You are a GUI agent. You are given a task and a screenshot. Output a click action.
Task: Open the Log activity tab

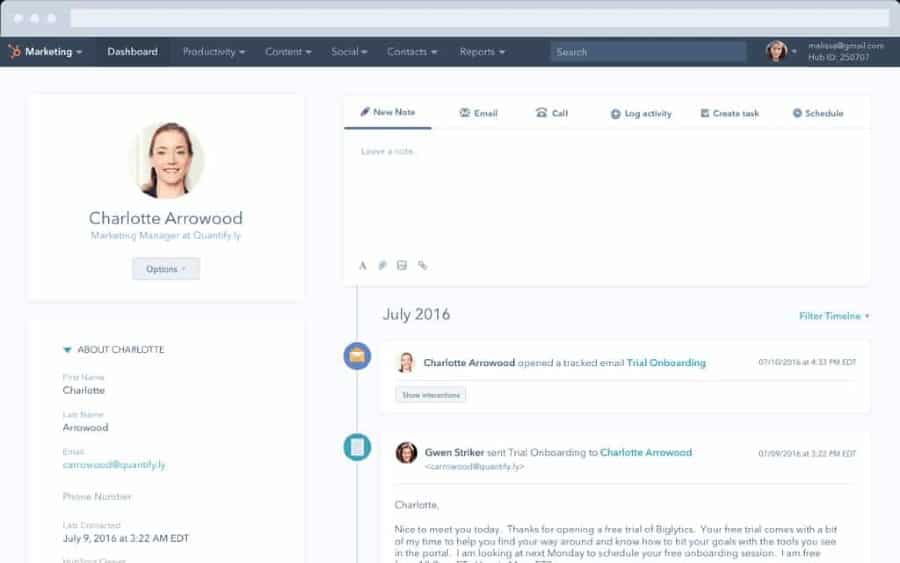click(641, 114)
